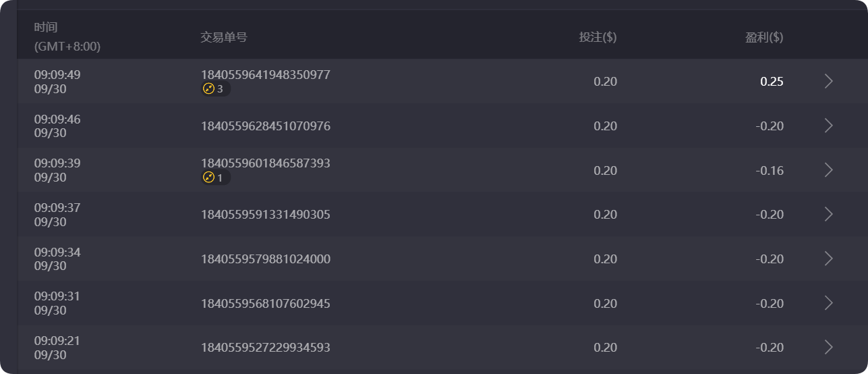Click transaction ID 1840559601846587393
868x374 pixels.
coord(265,163)
